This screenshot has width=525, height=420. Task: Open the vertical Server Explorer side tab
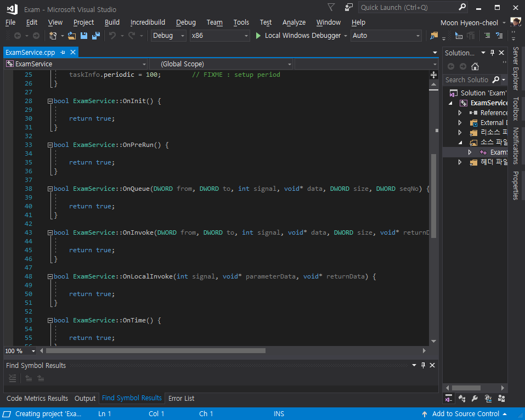tap(516, 69)
